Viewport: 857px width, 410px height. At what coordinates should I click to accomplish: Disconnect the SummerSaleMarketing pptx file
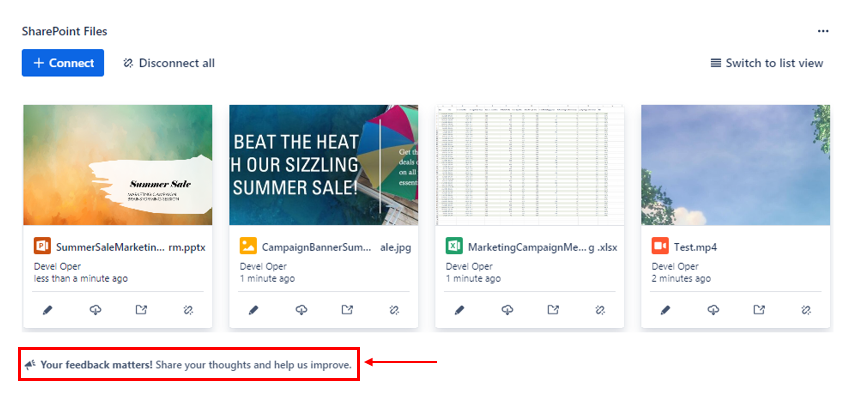(x=188, y=310)
